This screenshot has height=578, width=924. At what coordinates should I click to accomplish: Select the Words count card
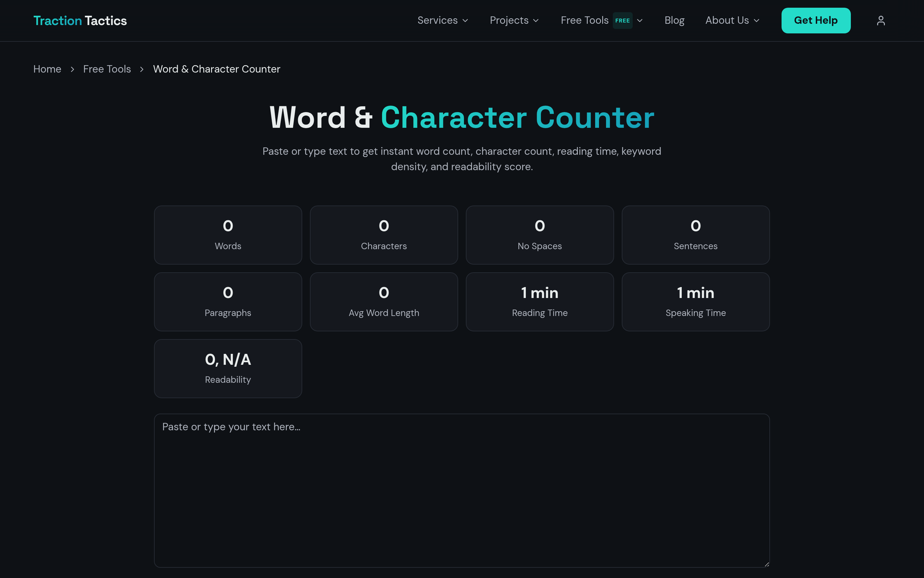228,235
